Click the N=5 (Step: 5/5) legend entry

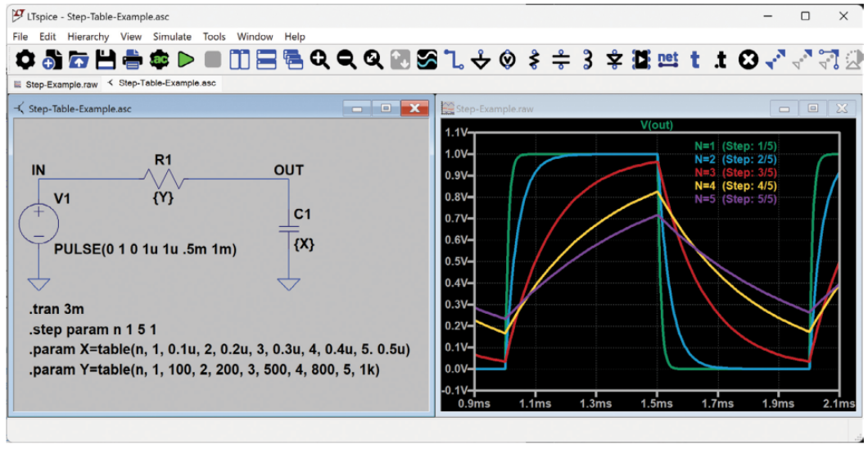[x=735, y=198]
